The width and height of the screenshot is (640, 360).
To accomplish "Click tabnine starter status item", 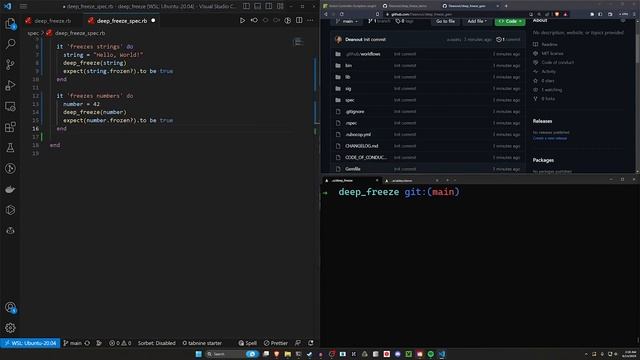I will tap(202, 343).
